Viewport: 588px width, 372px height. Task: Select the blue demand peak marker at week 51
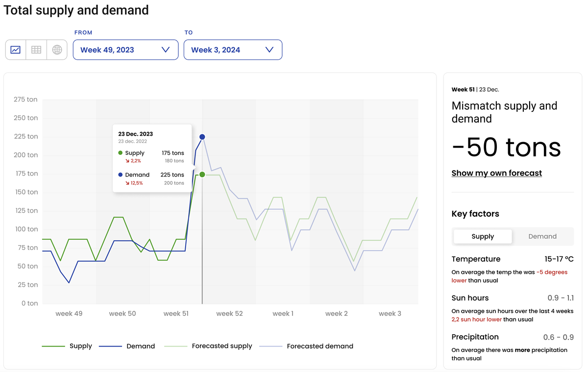point(202,137)
